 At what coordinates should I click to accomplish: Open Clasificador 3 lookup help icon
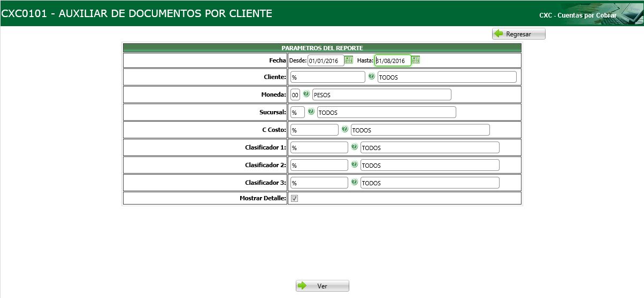354,182
